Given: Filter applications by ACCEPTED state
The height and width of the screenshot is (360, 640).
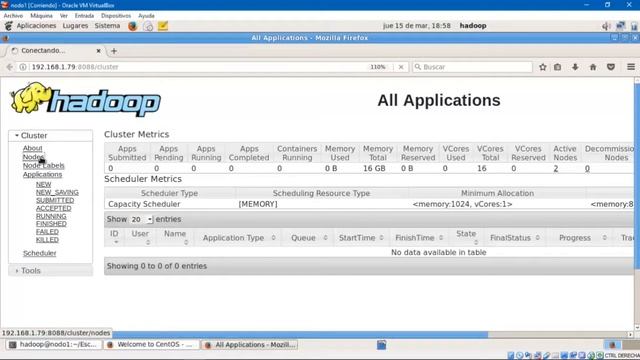Looking at the screenshot, I should (x=53, y=208).
